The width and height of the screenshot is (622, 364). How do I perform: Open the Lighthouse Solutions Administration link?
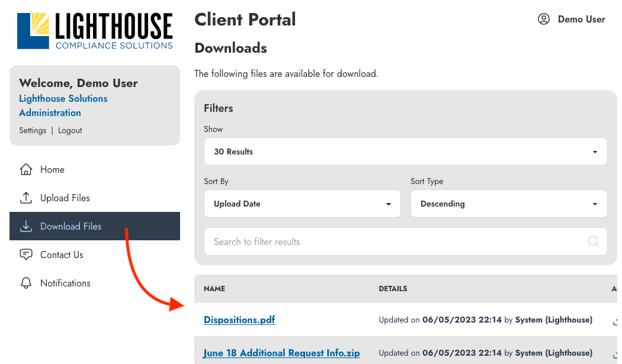click(x=63, y=105)
